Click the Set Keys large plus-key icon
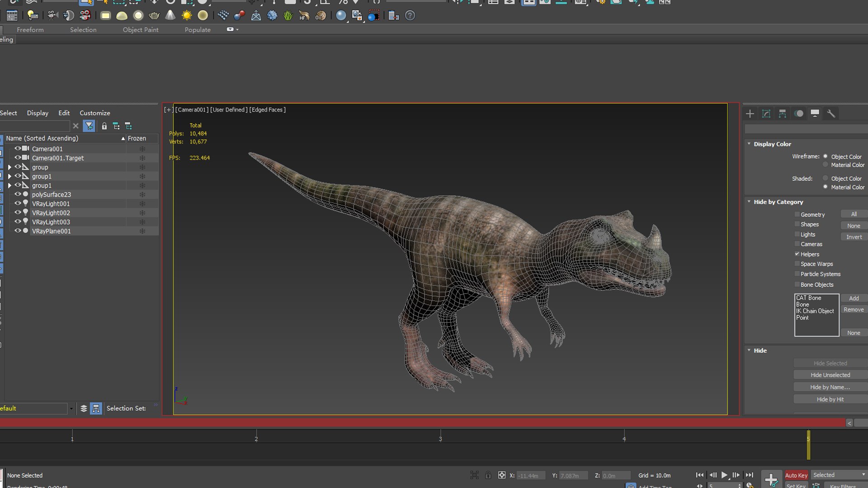 coord(772,479)
